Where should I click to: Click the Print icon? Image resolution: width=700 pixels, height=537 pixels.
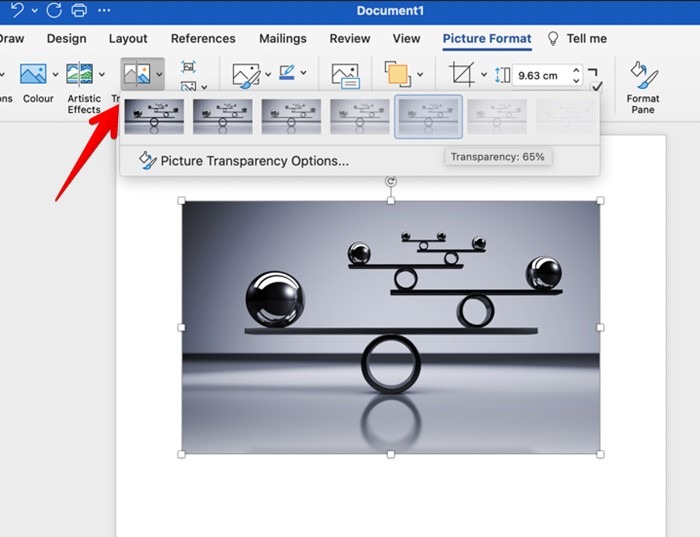coord(79,10)
